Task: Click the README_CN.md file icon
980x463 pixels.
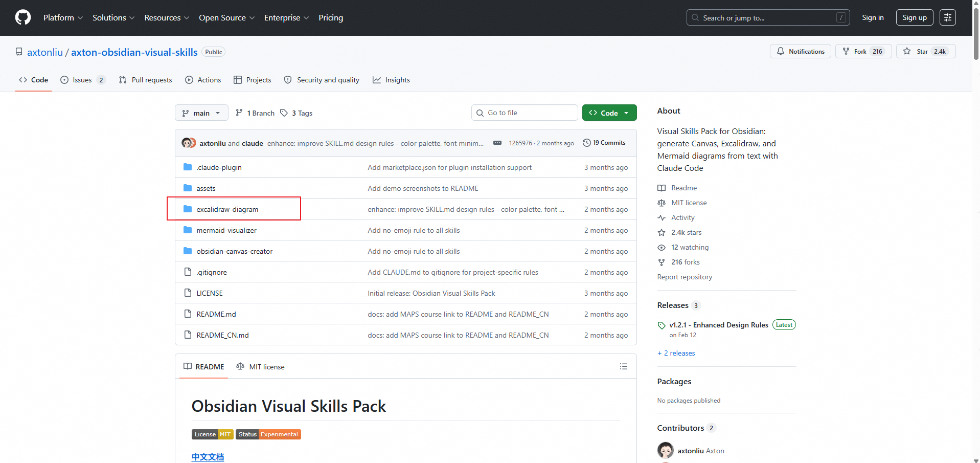Action: point(188,335)
